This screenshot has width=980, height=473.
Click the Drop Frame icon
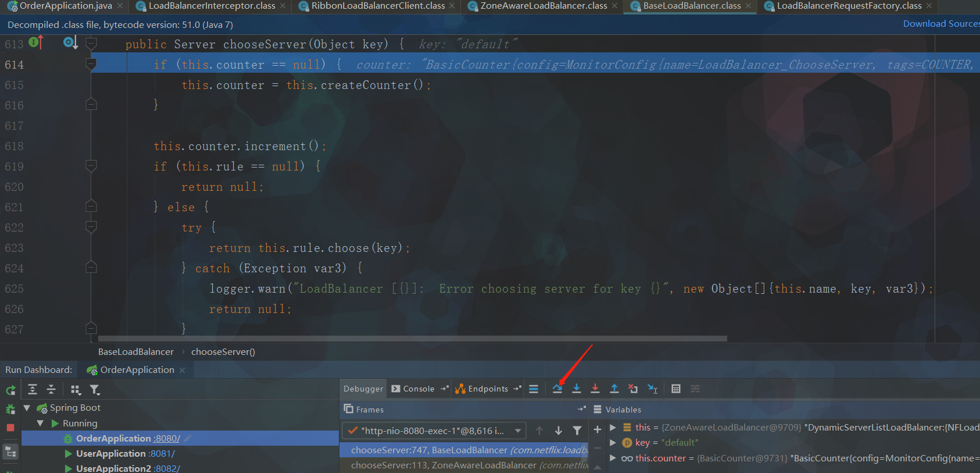[633, 389]
